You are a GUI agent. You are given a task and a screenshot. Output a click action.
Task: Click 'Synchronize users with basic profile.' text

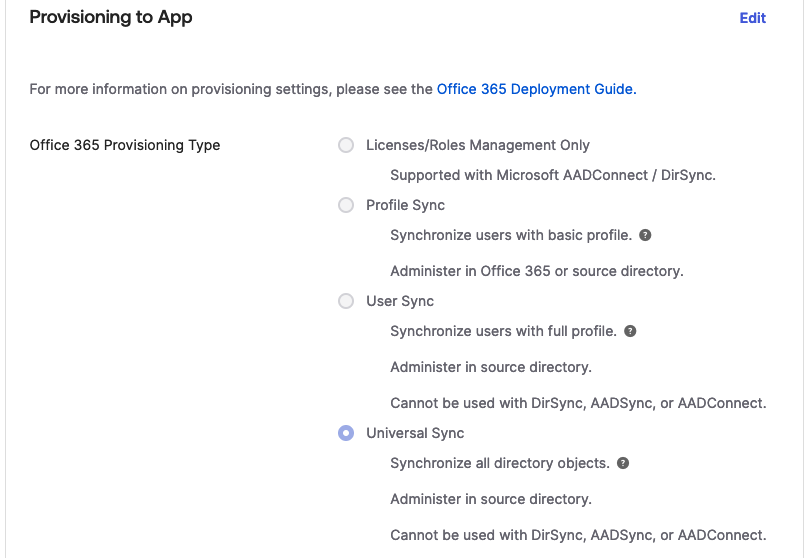pos(511,235)
